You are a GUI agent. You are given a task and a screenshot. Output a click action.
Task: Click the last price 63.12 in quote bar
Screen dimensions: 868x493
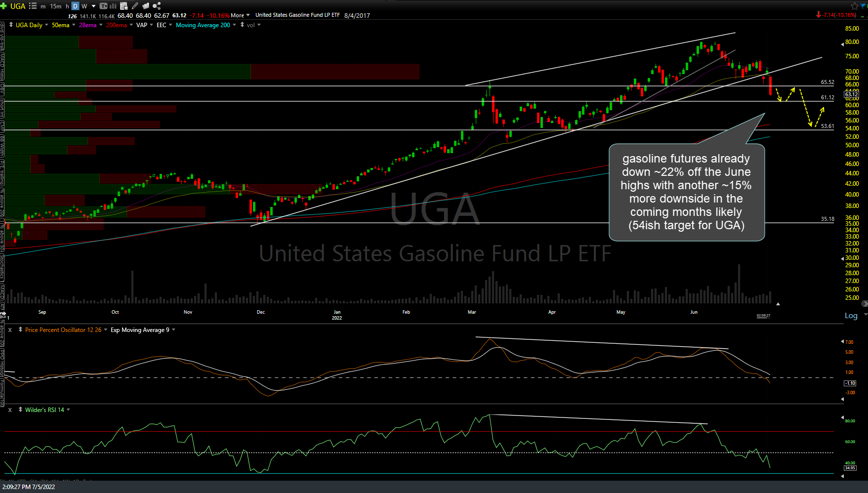click(x=179, y=15)
